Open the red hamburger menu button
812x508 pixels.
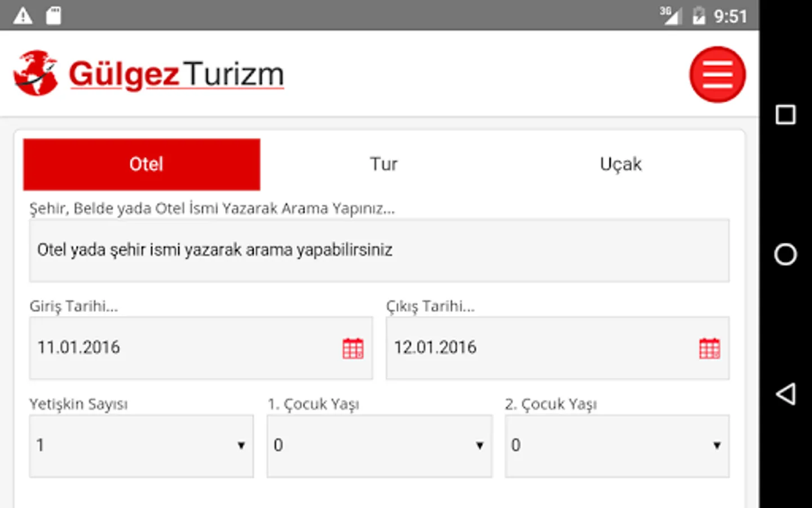point(717,75)
